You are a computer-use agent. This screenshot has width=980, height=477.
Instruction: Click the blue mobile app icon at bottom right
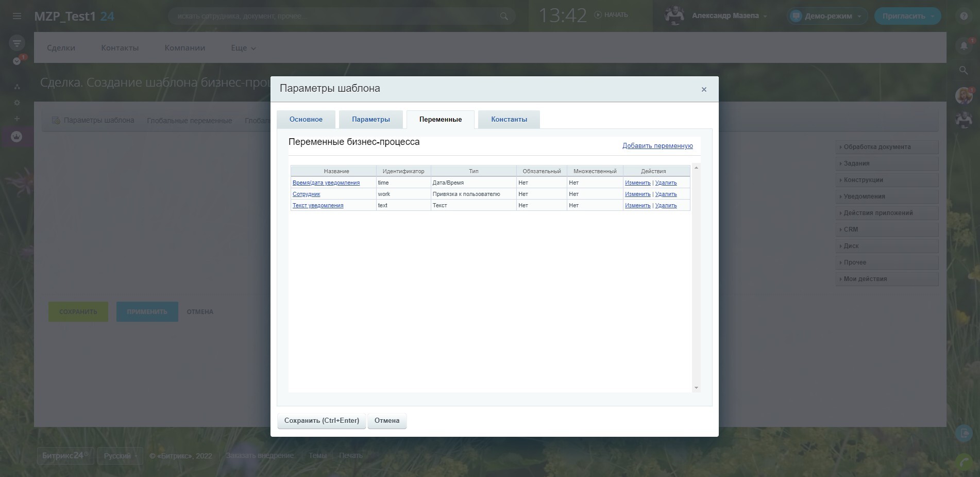coord(964,433)
